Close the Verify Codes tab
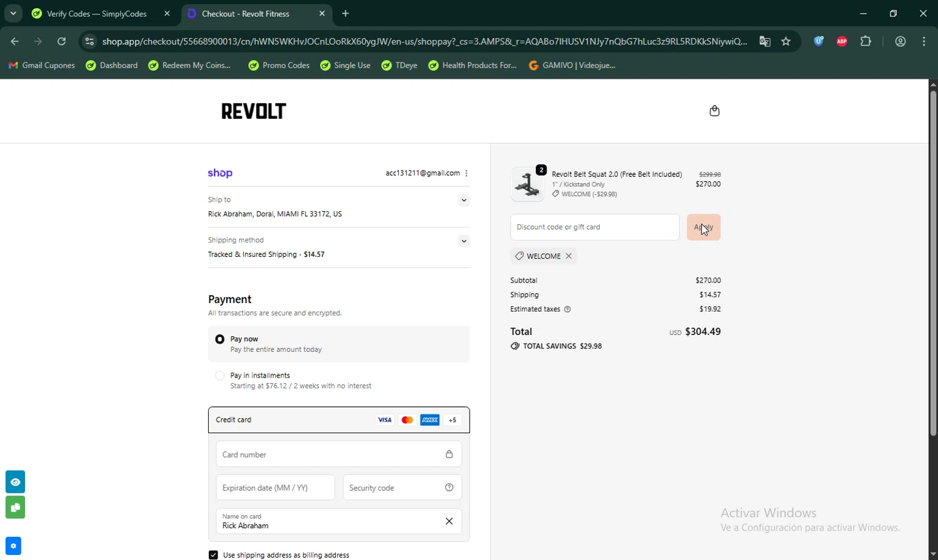938x560 pixels. point(167,14)
